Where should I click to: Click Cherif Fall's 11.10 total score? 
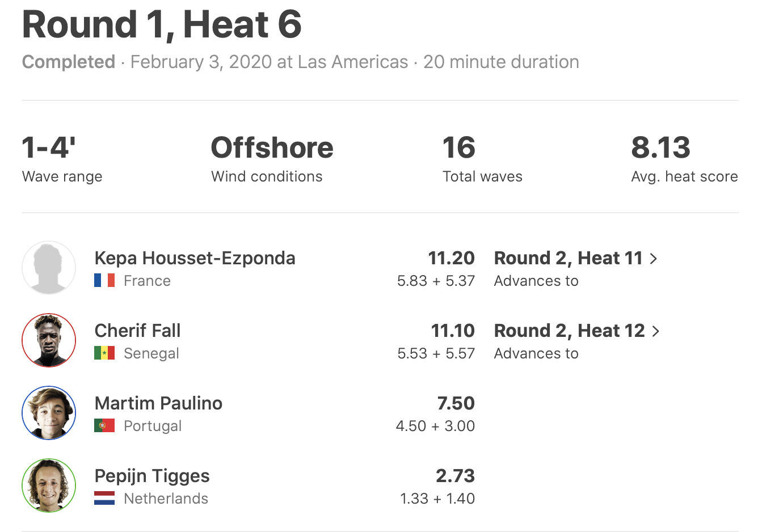453,331
